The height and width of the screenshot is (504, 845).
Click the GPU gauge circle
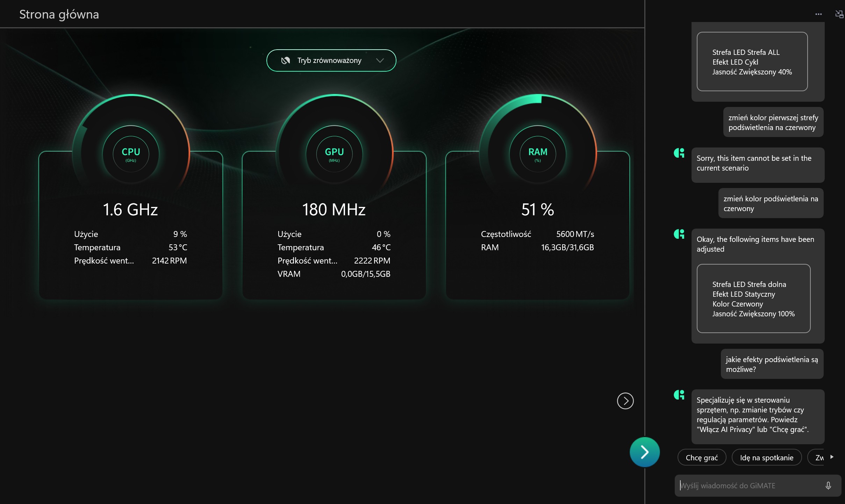tap(334, 154)
